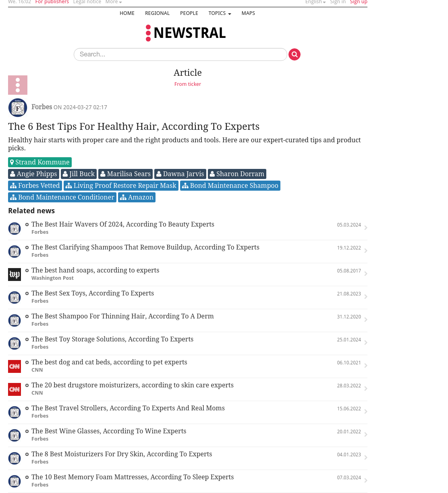This screenshot has height=493, width=448.
Task: Open 'The 20 best drugstore moisturizers' article
Action: (133, 385)
